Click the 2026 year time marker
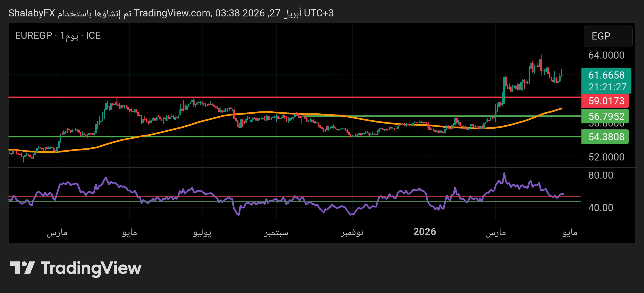The height and width of the screenshot is (293, 644). pos(425,232)
